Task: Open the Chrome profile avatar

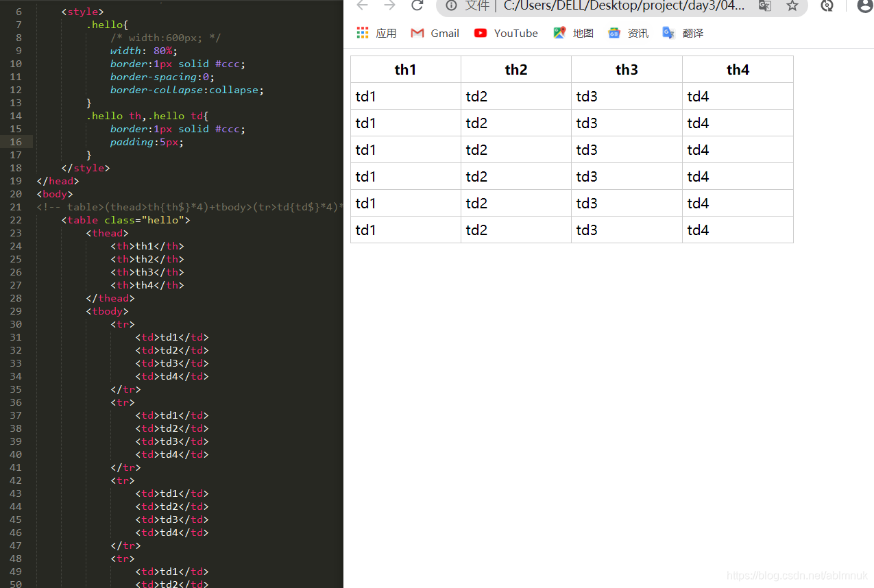Action: tap(865, 5)
